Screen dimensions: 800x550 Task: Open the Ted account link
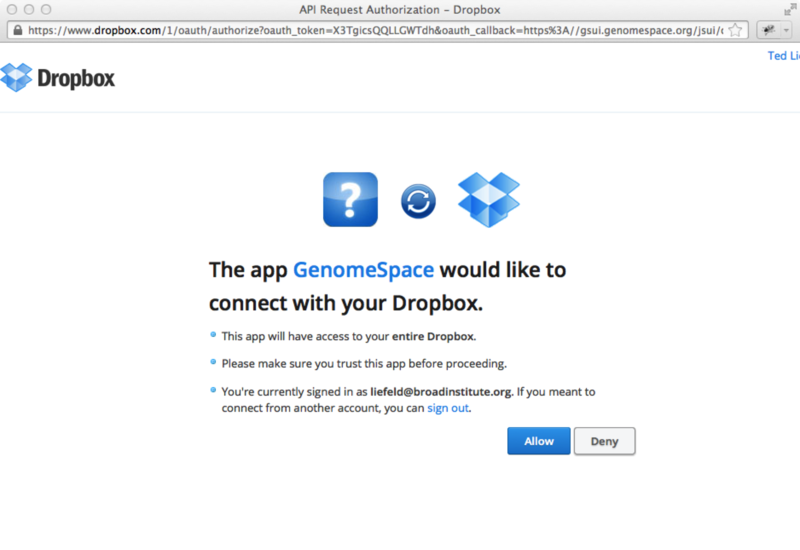(x=784, y=56)
